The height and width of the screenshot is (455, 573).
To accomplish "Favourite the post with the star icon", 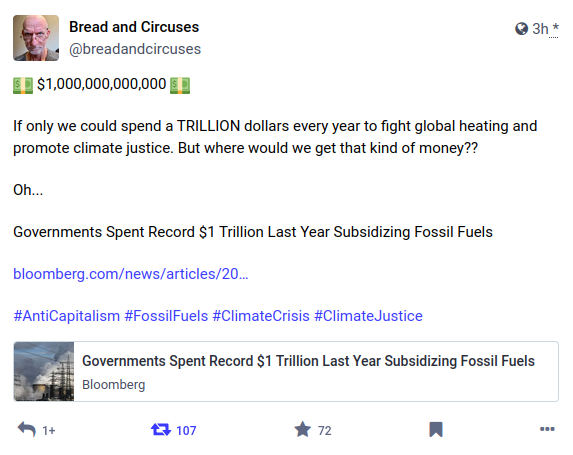I will pos(303,429).
